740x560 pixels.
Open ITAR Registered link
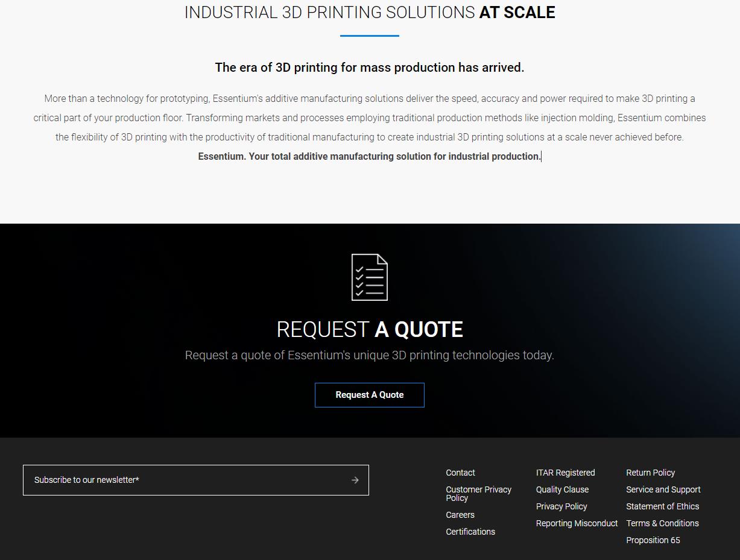click(x=565, y=473)
